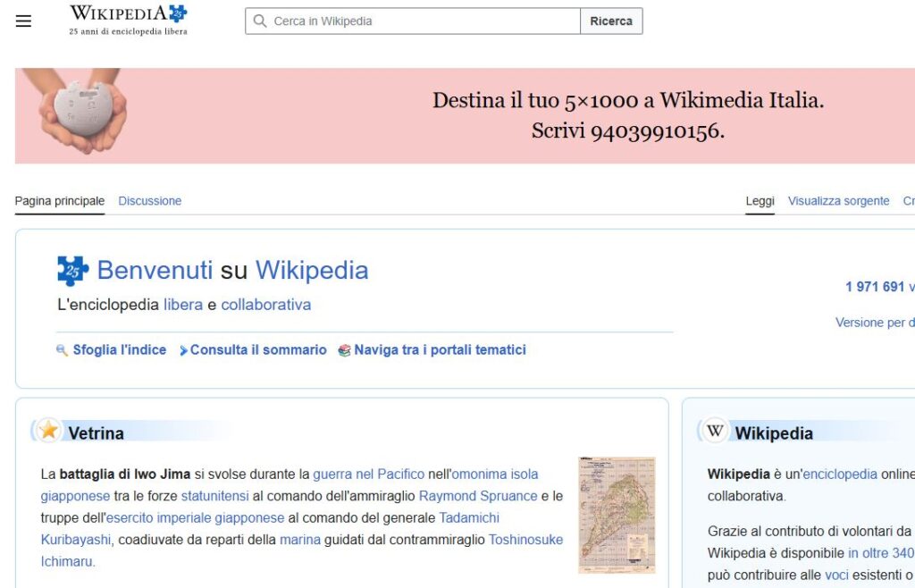Select the Leggi tab
The height and width of the screenshot is (588, 915).
point(760,201)
